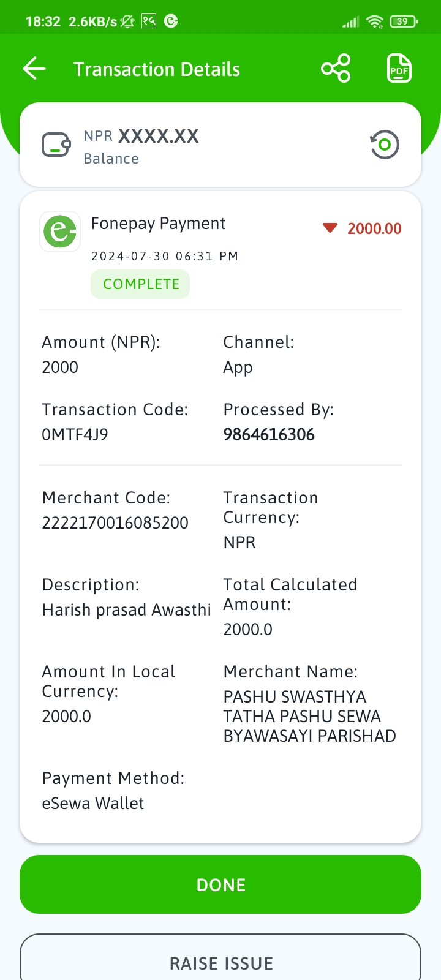Tap the Wi-Fi icon in status bar
Image resolution: width=441 pixels, height=980 pixels.
point(374,21)
